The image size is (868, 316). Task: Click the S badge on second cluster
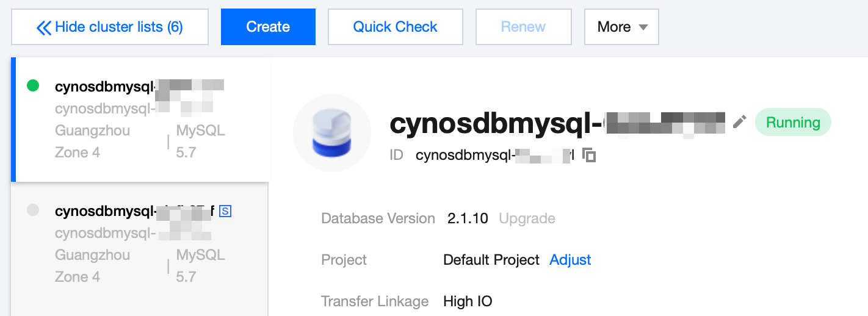[x=225, y=211]
